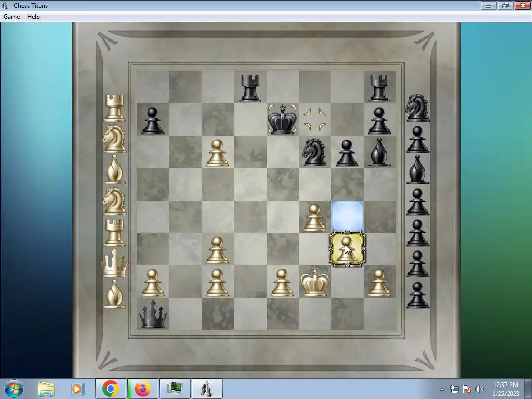
Task: Open the Help menu
Action: 33,17
